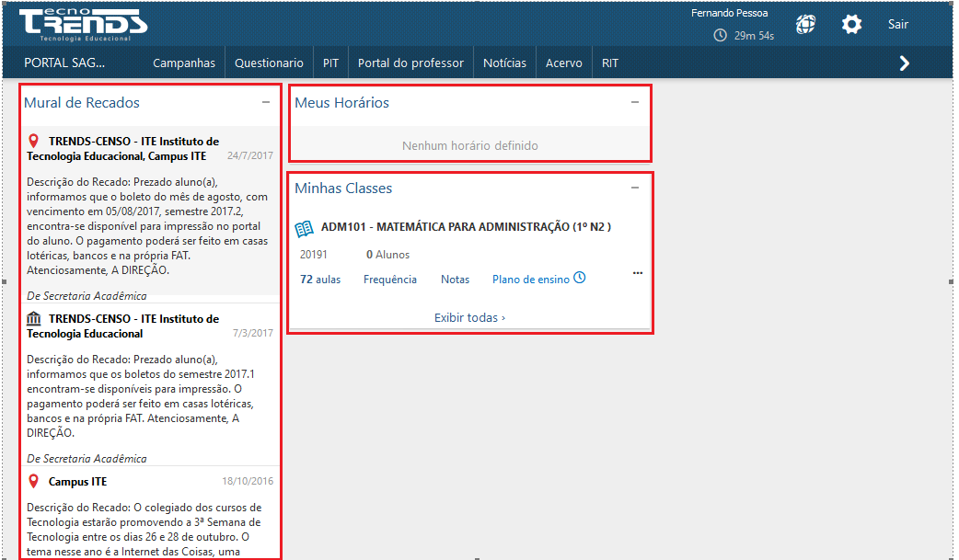Image resolution: width=959 pixels, height=560 pixels.
Task: Click the Exibir todas link
Action: [469, 318]
